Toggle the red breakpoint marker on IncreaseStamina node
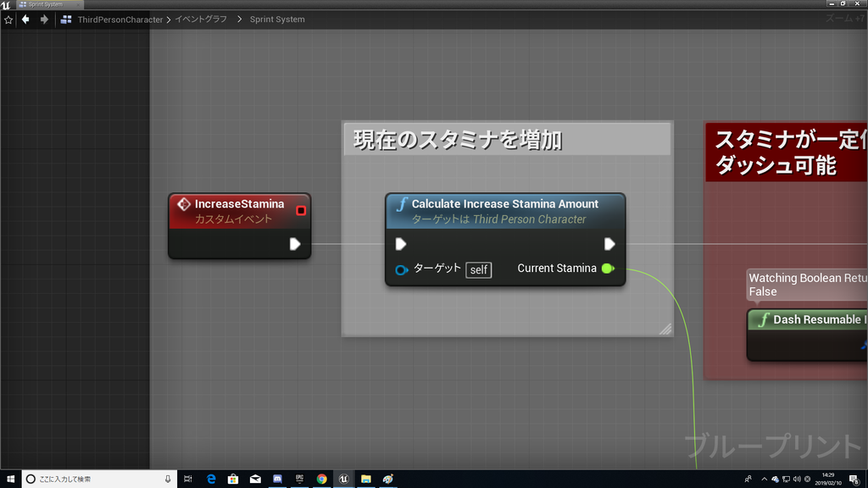Viewport: 868px width, 488px height. click(300, 211)
